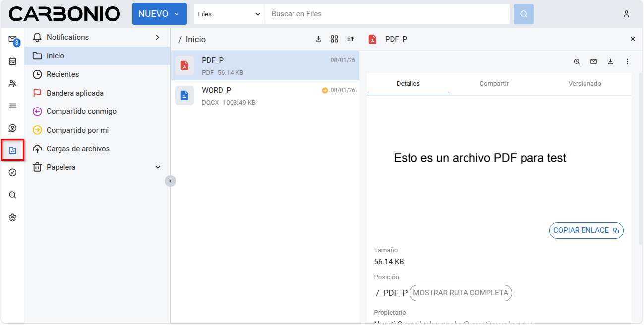644x325 pixels.
Task: Click the COPIAR ENLACE button
Action: pos(586,230)
